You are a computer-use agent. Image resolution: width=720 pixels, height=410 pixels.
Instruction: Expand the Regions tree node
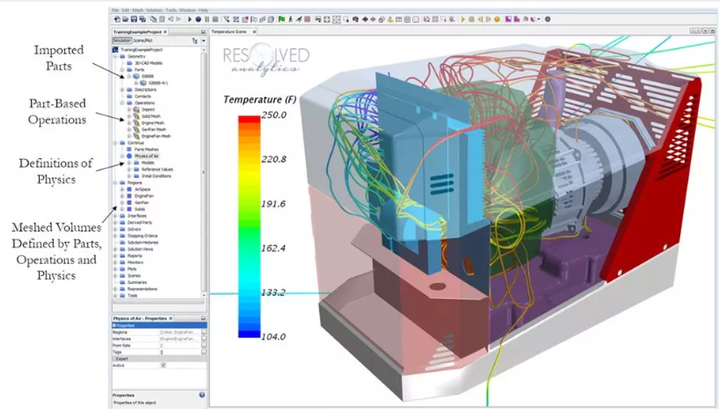116,182
